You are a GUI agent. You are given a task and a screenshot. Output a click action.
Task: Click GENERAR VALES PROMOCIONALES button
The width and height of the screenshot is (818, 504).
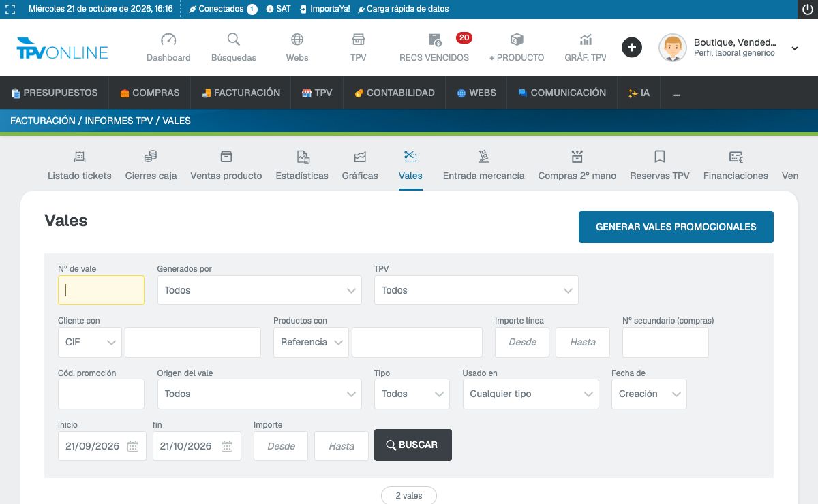coord(676,227)
